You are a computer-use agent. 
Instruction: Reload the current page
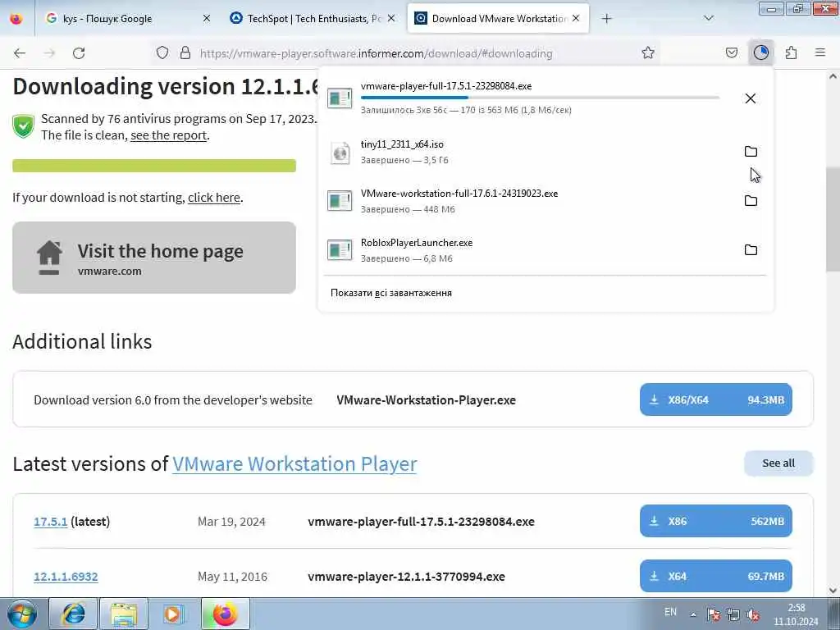pyautogui.click(x=79, y=53)
